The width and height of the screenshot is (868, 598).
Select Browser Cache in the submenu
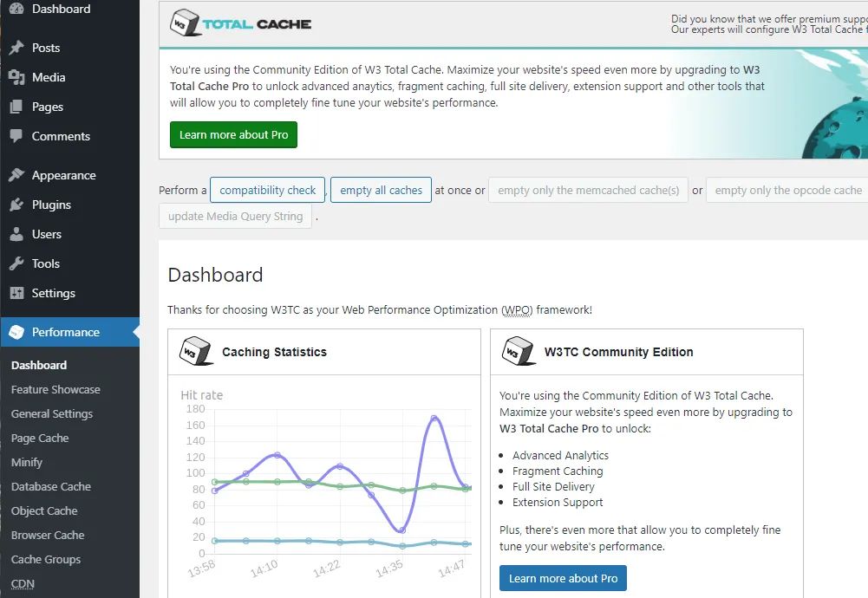click(48, 535)
